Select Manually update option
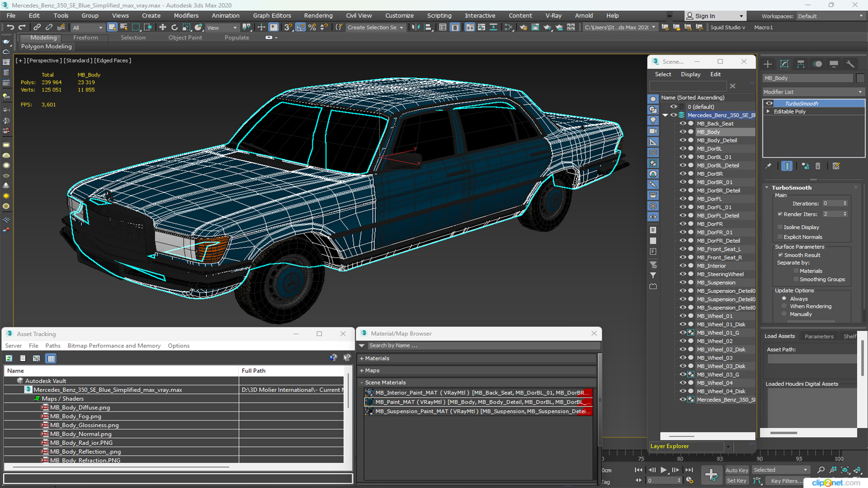Viewport: 868px width, 488px height. click(784, 314)
